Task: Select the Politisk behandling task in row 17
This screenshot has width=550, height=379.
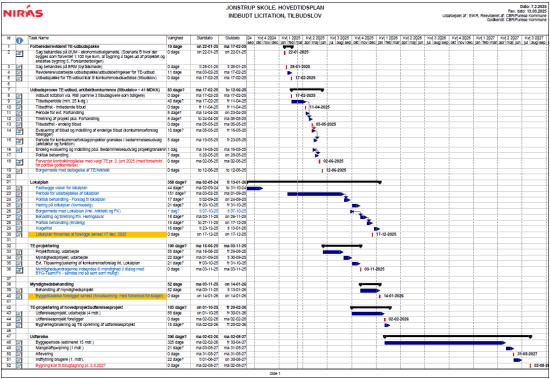Action: tap(52, 155)
